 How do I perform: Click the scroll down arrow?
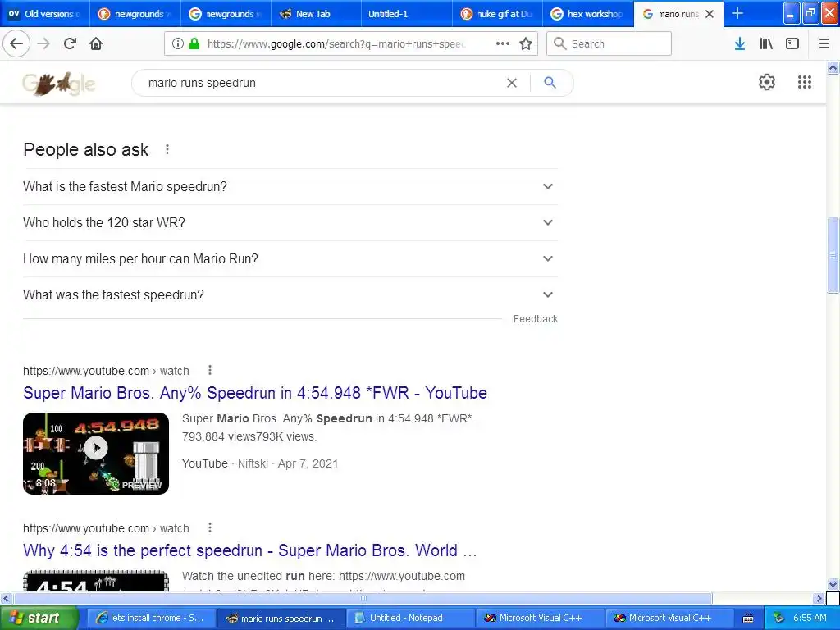tap(833, 584)
